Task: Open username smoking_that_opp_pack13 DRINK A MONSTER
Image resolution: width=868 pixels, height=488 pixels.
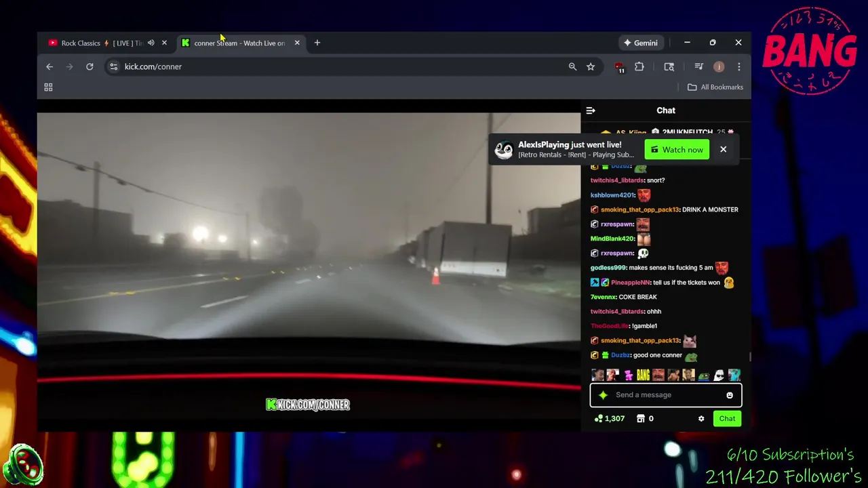Action: [639, 209]
